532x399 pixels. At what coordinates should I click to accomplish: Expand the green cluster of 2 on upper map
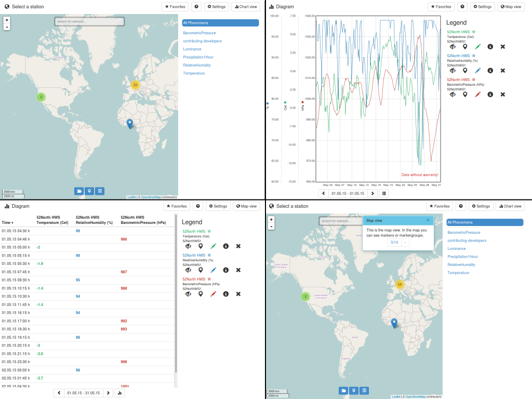41,97
